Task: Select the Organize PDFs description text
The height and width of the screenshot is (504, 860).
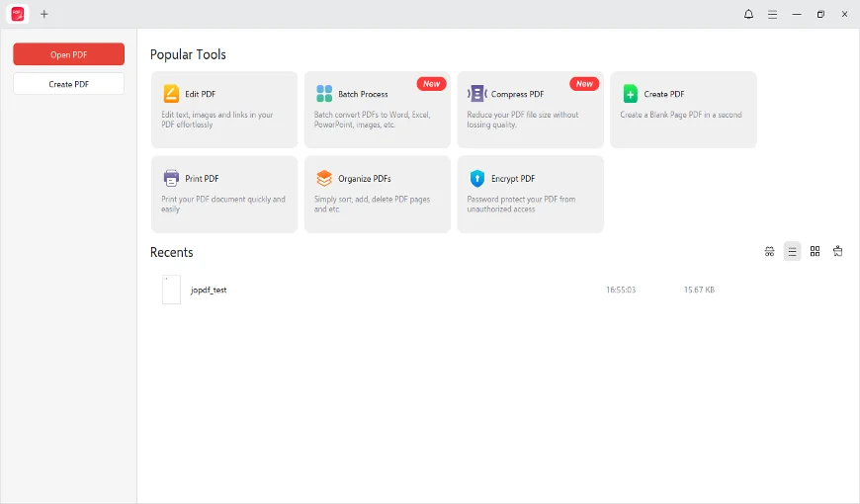Action: 372,204
